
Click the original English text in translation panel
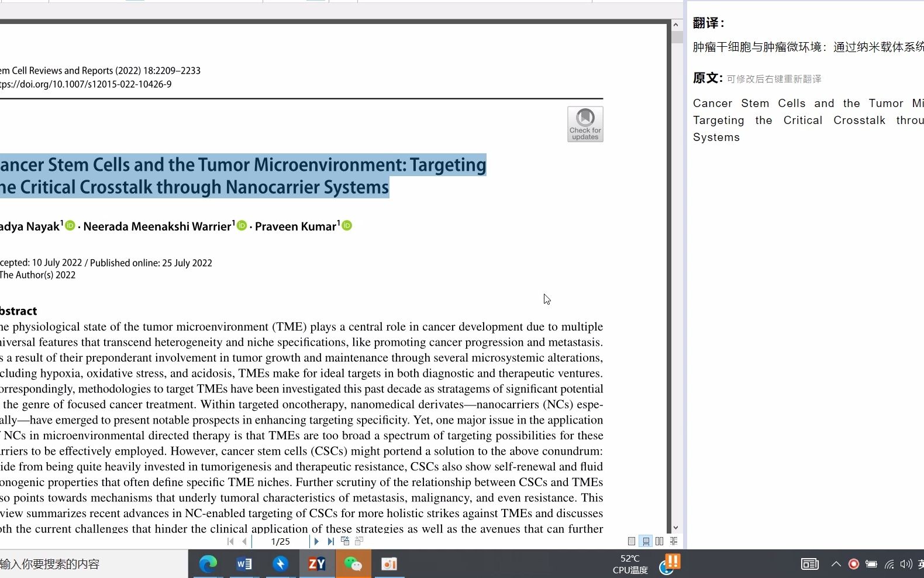click(808, 120)
